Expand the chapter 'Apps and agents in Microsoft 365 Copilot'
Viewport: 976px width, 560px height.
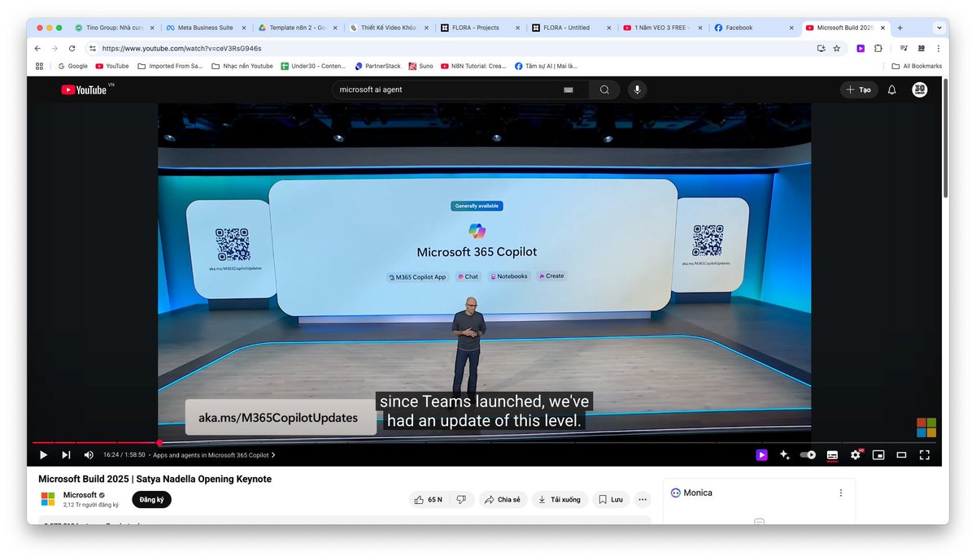click(214, 455)
